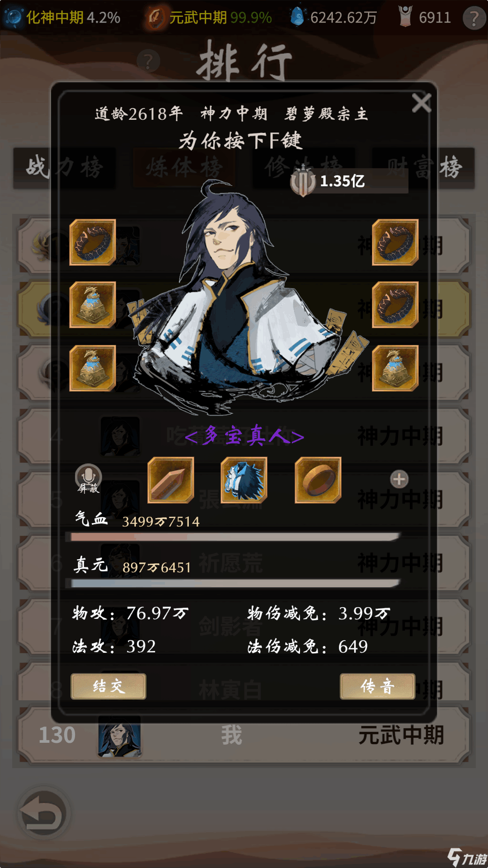Select the top-right bracelet equipment slot
The image size is (488, 868).
tap(395, 242)
